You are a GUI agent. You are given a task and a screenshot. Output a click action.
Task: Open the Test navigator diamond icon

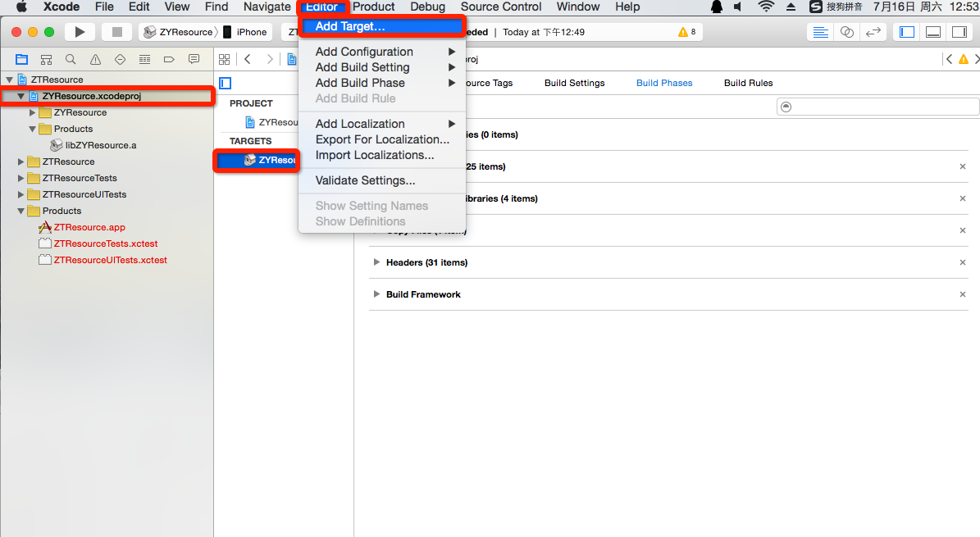[120, 59]
